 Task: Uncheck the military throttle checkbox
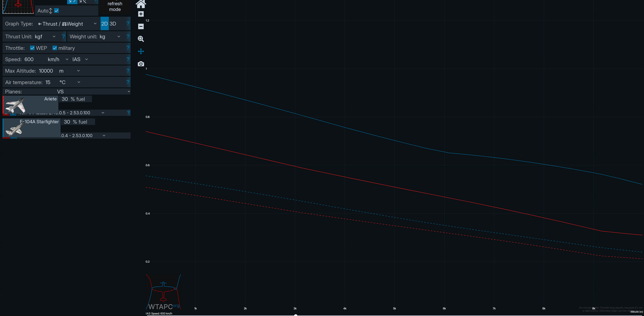(x=54, y=48)
